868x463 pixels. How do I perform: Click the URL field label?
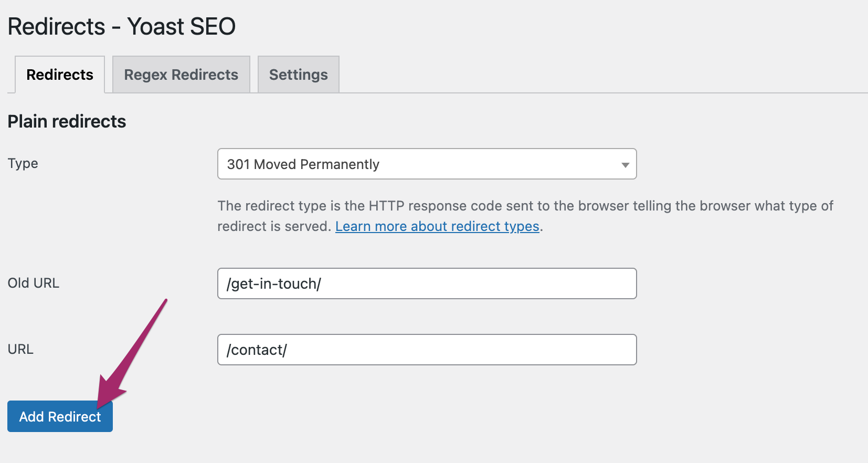pyautogui.click(x=20, y=349)
